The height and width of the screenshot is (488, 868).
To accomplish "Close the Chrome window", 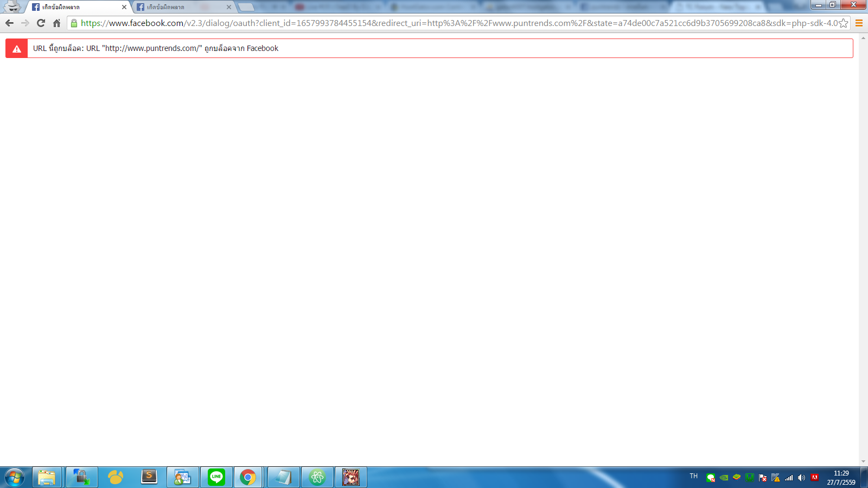I will coord(853,5).
